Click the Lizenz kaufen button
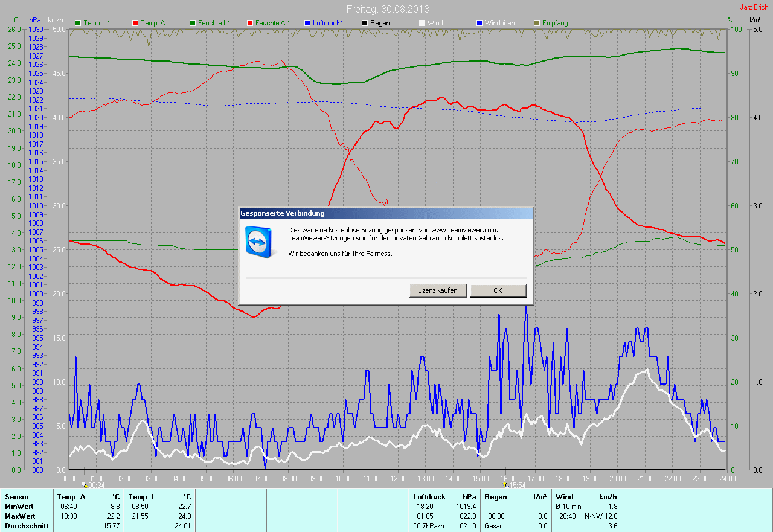Image resolution: width=773 pixels, height=532 pixels. 438,290
